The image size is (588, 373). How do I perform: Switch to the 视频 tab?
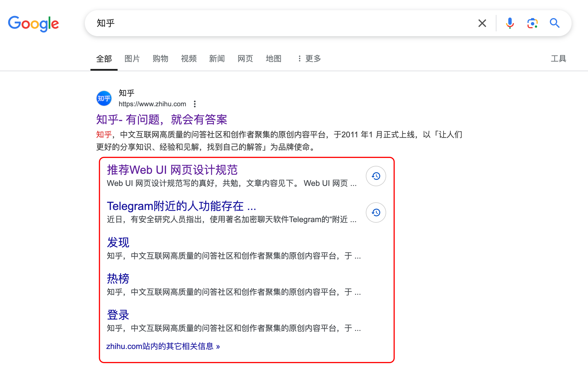[189, 58]
